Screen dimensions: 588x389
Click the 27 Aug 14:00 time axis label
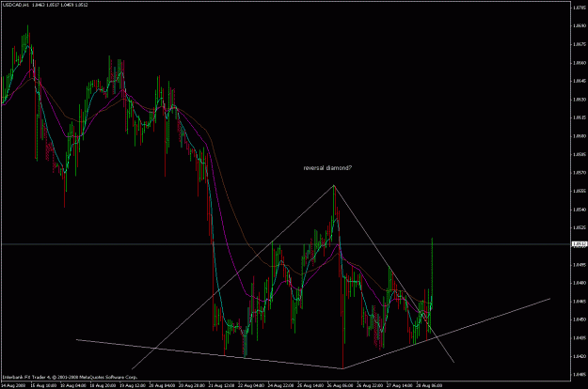tap(400, 385)
